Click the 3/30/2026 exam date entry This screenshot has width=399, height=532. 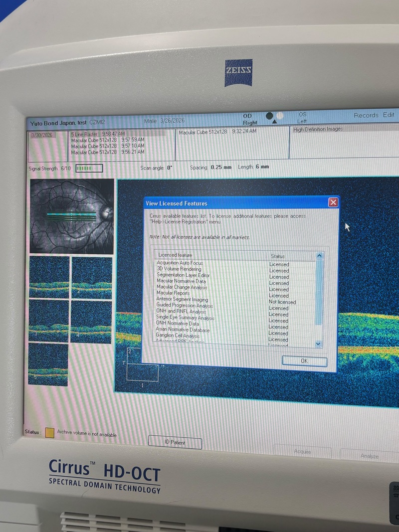(41, 135)
